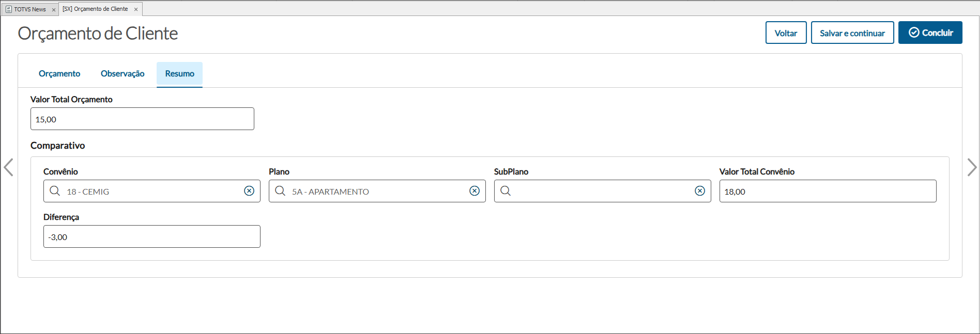Image resolution: width=980 pixels, height=334 pixels.
Task: Select the Resumo tab
Action: 179,74
